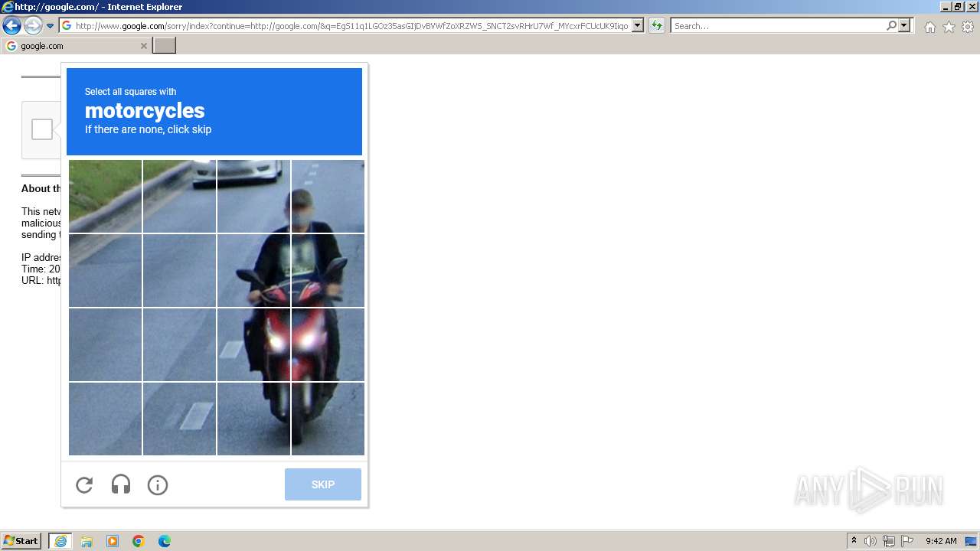
Task: Click the headphones audio challenge icon
Action: pos(121,485)
